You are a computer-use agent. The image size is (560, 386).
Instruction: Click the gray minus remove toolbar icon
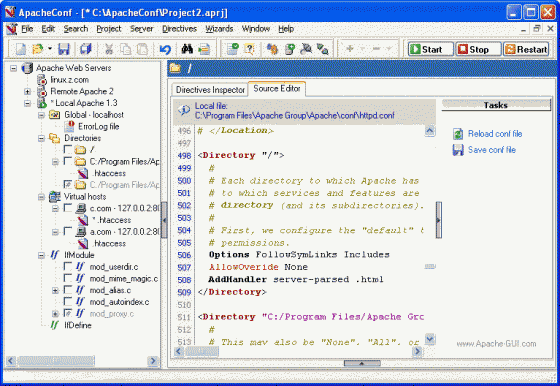coord(376,49)
